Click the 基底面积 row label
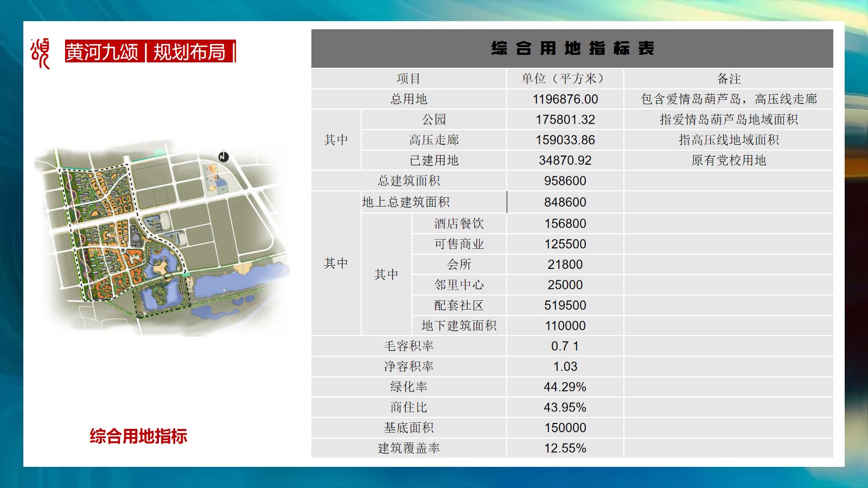Screen dimensions: 868x488 [409, 428]
